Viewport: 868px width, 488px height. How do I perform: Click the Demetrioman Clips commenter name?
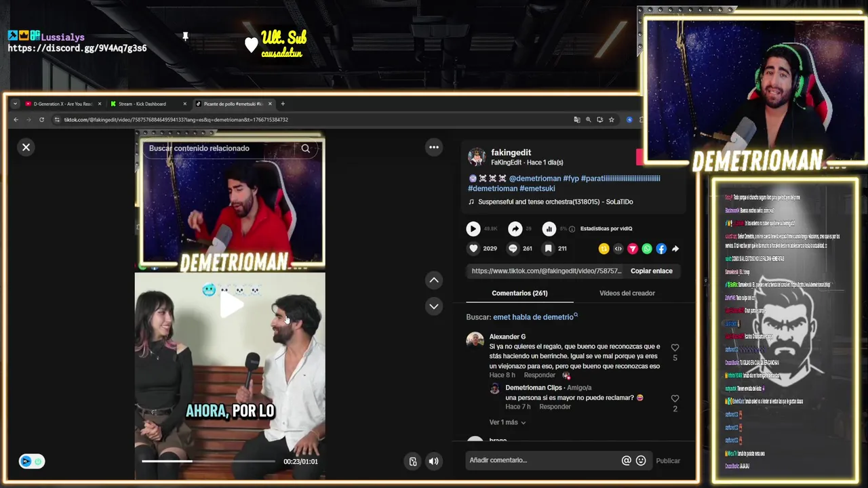534,388
